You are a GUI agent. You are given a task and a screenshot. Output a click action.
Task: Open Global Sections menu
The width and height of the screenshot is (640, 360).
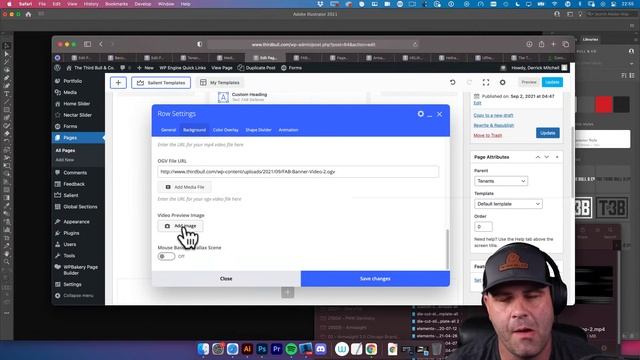pyautogui.click(x=80, y=207)
